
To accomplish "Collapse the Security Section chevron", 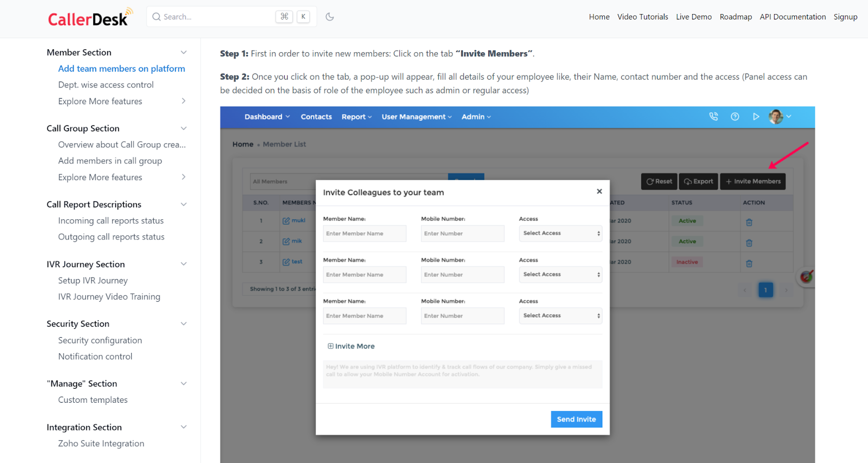I will [183, 324].
